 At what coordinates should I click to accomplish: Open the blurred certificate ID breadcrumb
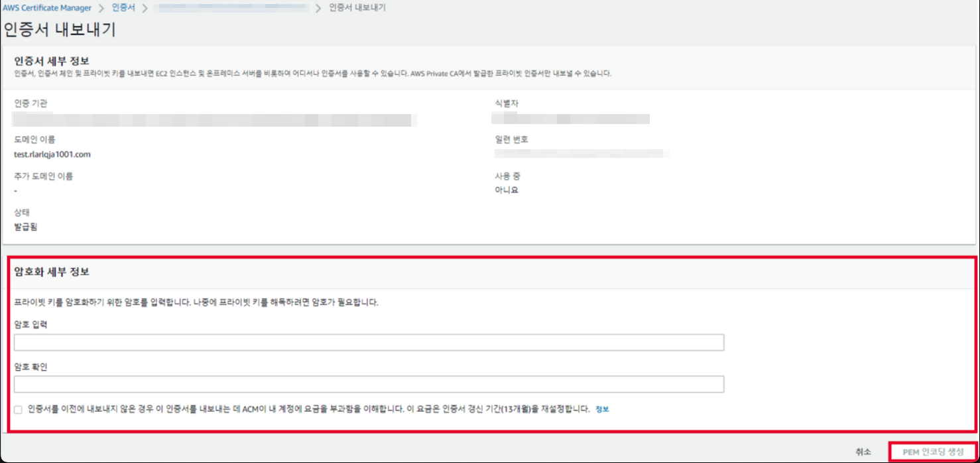pos(230,8)
